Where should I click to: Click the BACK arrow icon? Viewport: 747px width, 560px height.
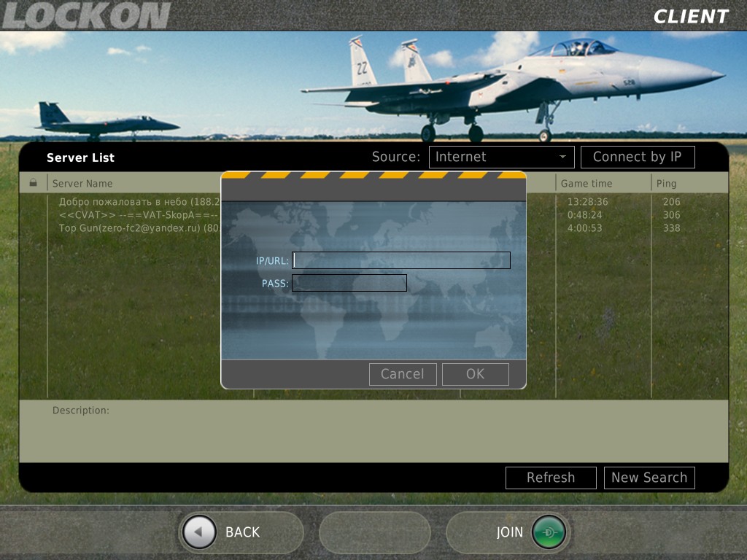[199, 532]
